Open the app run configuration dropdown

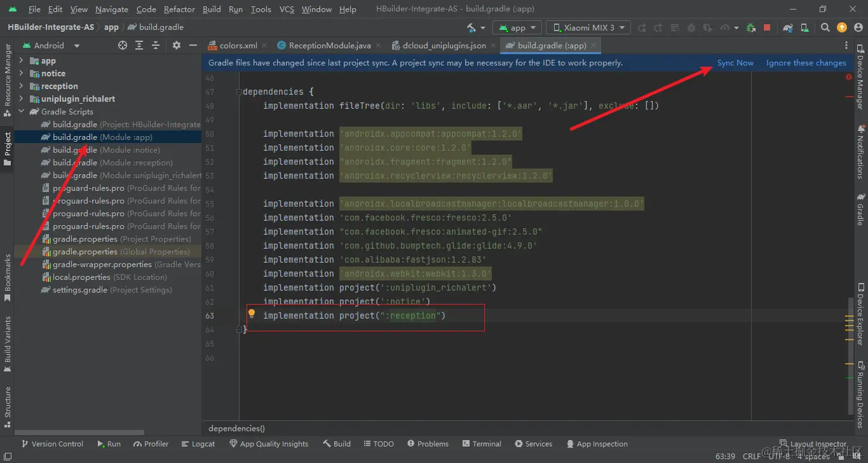coord(517,27)
